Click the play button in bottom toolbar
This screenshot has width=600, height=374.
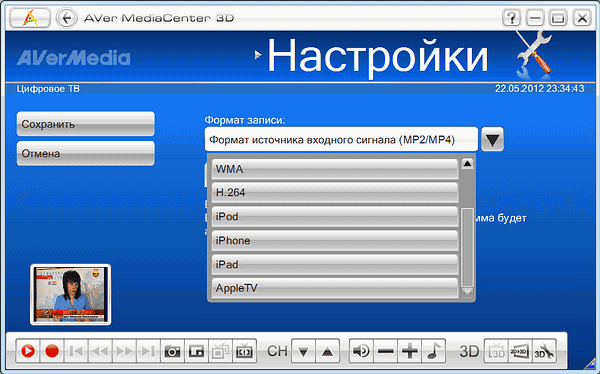click(28, 351)
